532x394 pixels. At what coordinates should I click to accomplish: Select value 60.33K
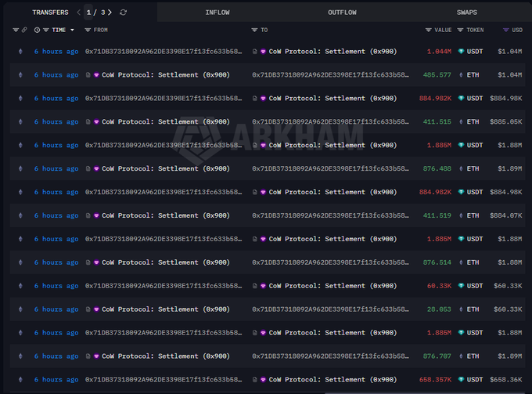pos(439,286)
